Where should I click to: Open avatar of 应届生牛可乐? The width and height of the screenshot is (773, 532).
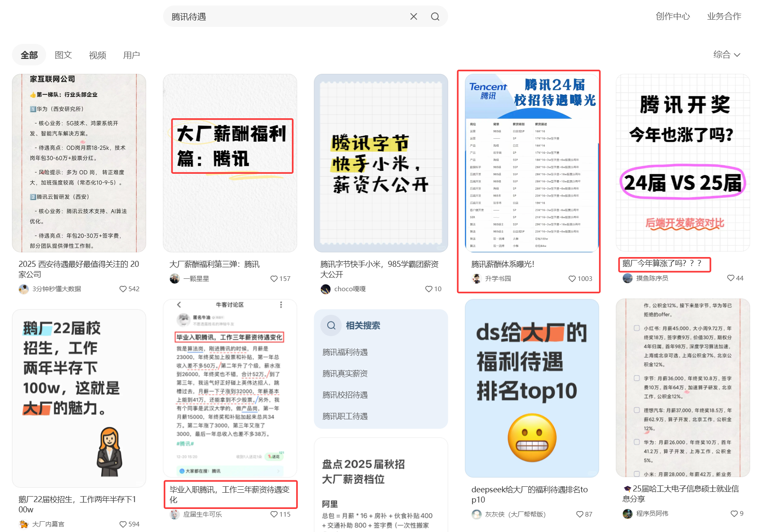[x=174, y=514]
